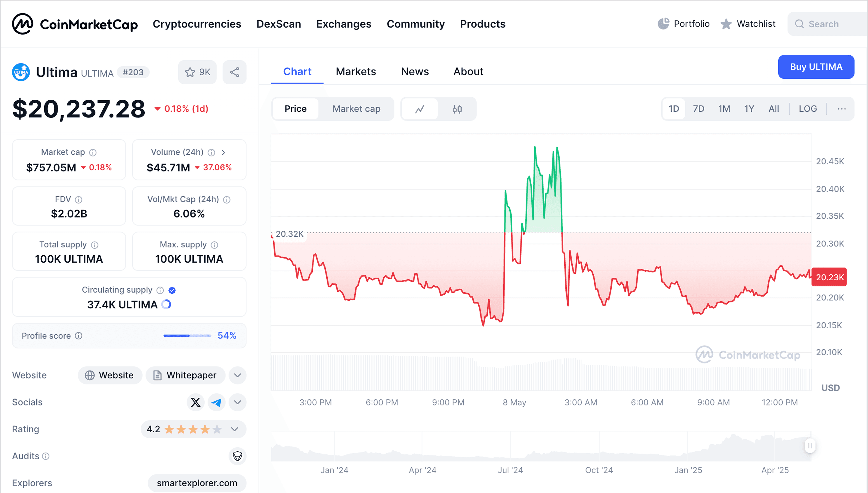
Task: Open smartexplorer.com explorer link
Action: [x=197, y=483]
